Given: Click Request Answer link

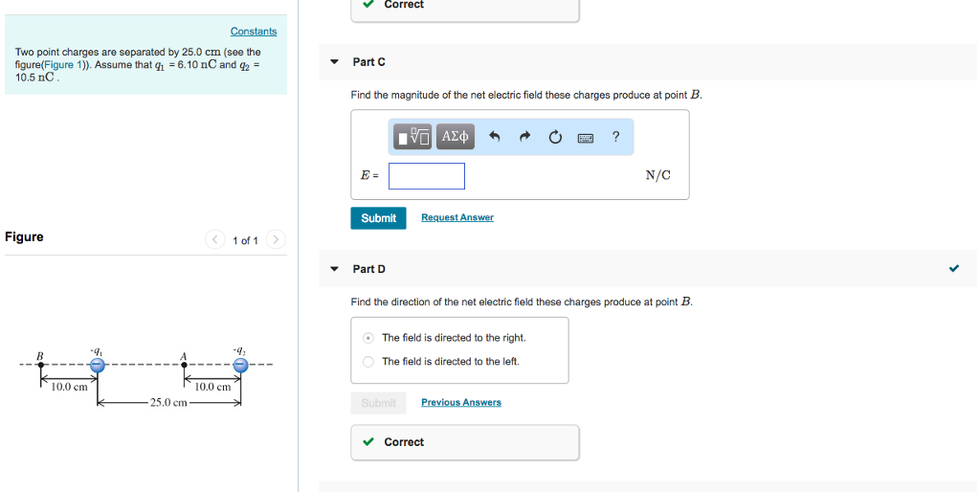Looking at the screenshot, I should coord(457,217).
